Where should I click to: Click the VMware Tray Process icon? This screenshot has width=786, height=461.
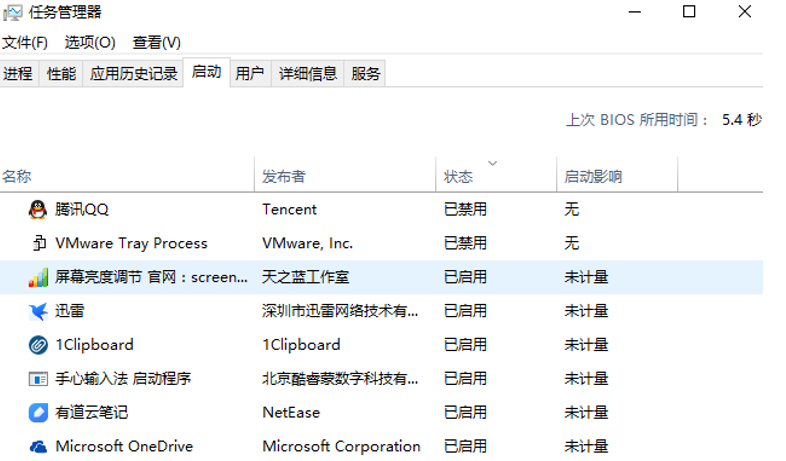tap(38, 243)
